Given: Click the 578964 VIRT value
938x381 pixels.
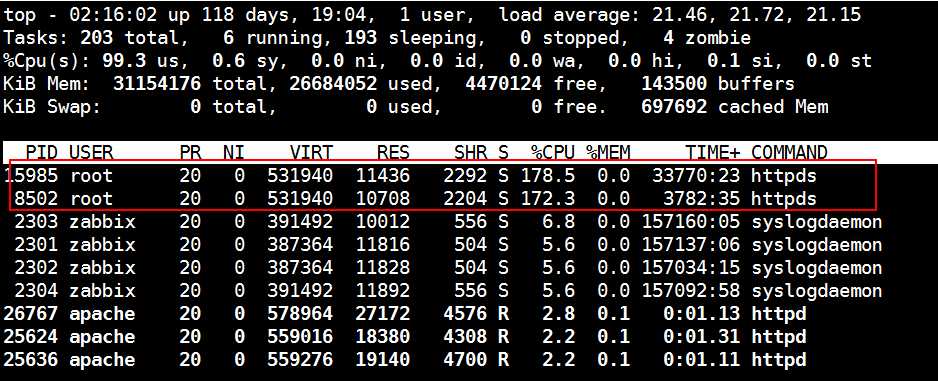Looking at the screenshot, I should tap(300, 313).
